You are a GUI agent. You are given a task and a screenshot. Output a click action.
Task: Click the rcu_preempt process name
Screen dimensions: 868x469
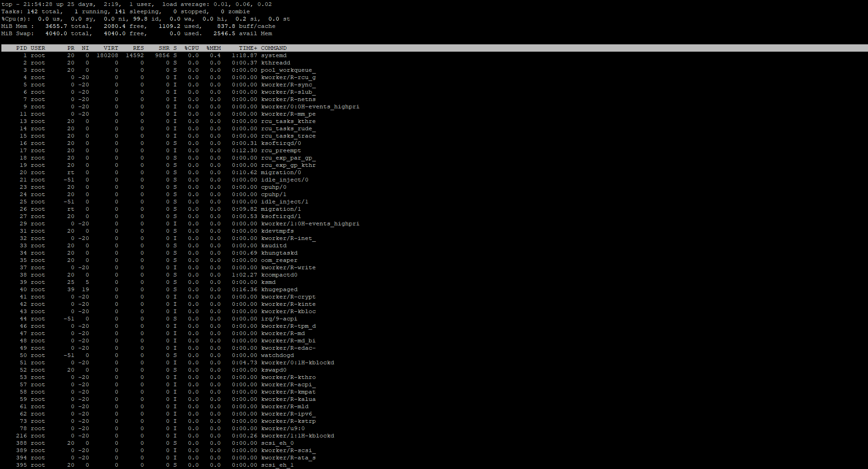[x=281, y=150]
